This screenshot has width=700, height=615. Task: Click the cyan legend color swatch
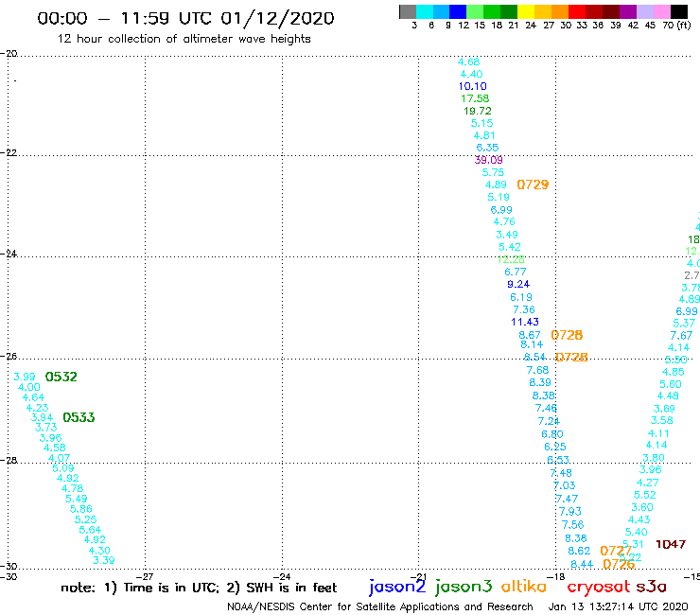pos(425,11)
